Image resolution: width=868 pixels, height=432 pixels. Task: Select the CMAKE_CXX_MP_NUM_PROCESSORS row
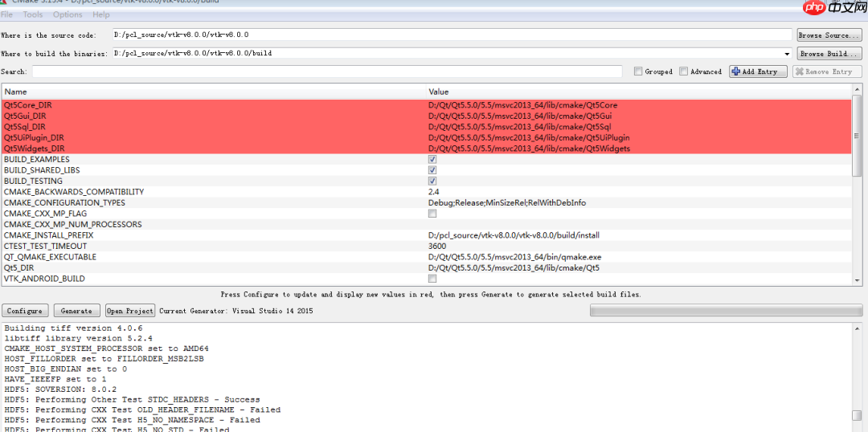[427, 225]
